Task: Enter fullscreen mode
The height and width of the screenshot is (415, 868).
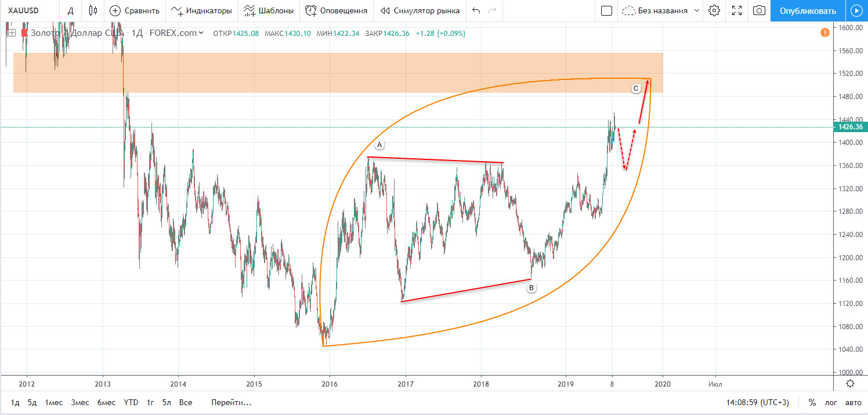Action: click(737, 10)
